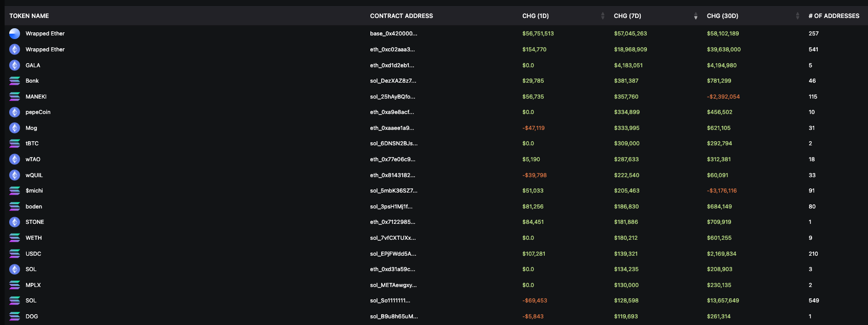
Task: Click the $2,169,834 value in the USDC row
Action: (x=722, y=254)
